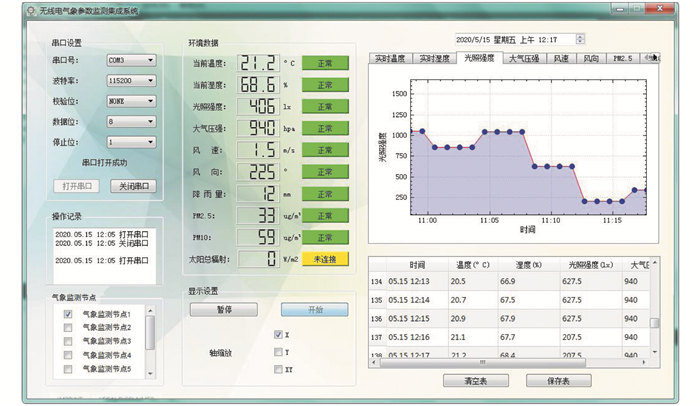
Task: Click the 保存表 button
Action: (558, 381)
